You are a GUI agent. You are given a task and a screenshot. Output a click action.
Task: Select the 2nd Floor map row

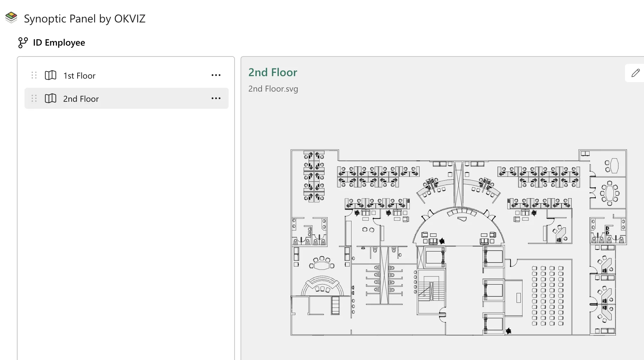click(x=126, y=98)
